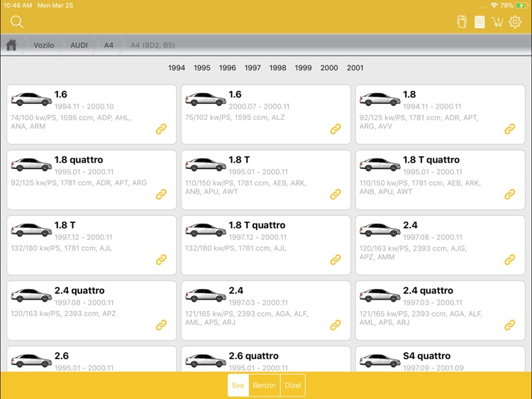Open the 2.6 model title

62,356
